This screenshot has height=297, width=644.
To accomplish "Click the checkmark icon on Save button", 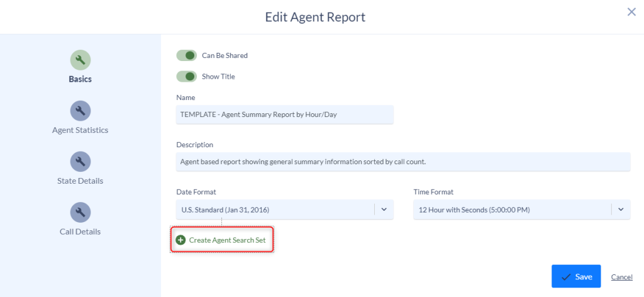I will point(566,277).
